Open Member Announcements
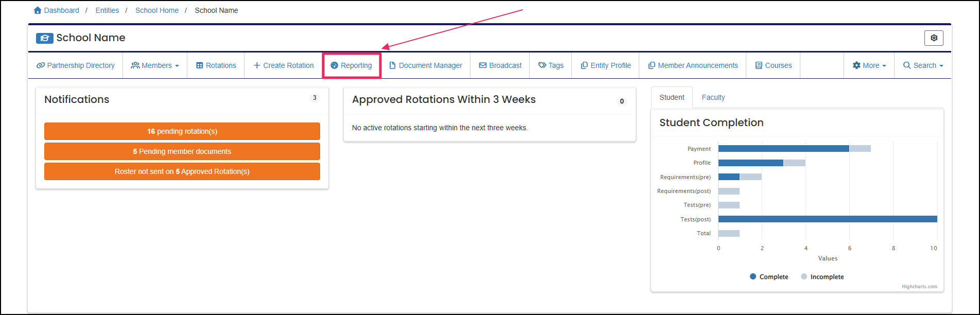The height and width of the screenshot is (315, 980). [x=693, y=65]
